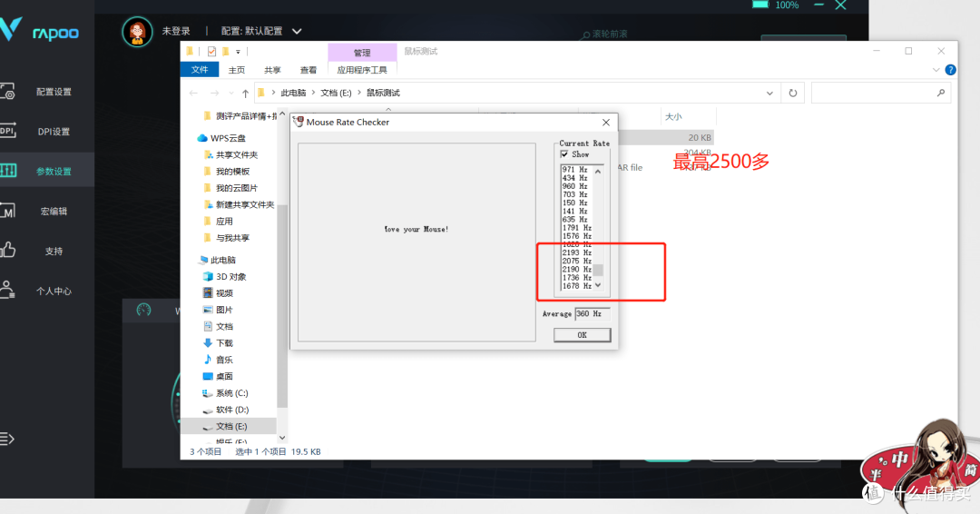This screenshot has width=980, height=514.
Task: Select the 2193 Hz entry in rate list
Action: point(575,253)
